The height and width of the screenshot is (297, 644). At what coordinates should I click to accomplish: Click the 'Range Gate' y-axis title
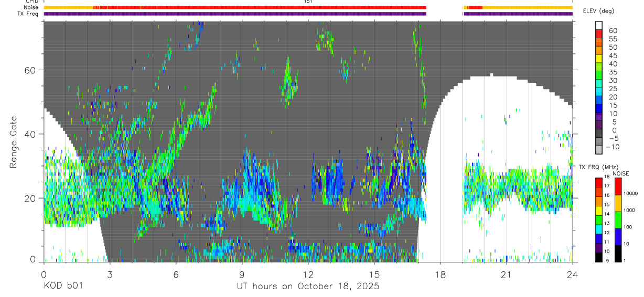[x=14, y=142]
